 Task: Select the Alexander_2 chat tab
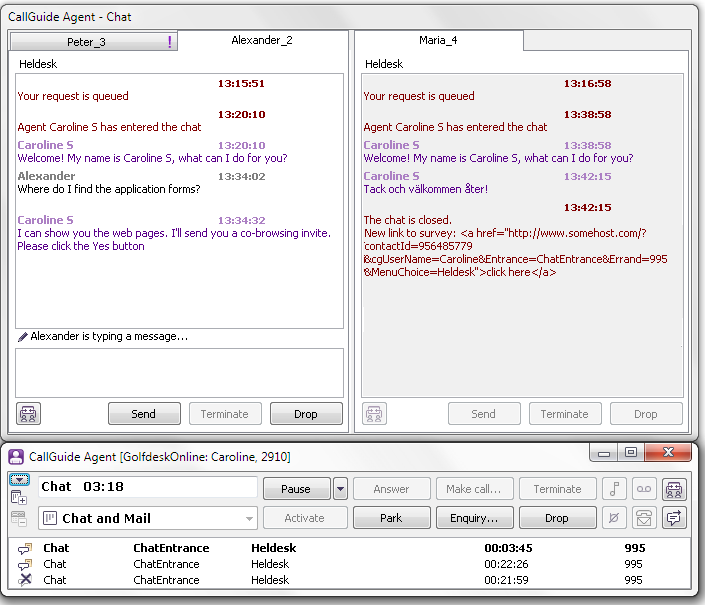(262, 40)
